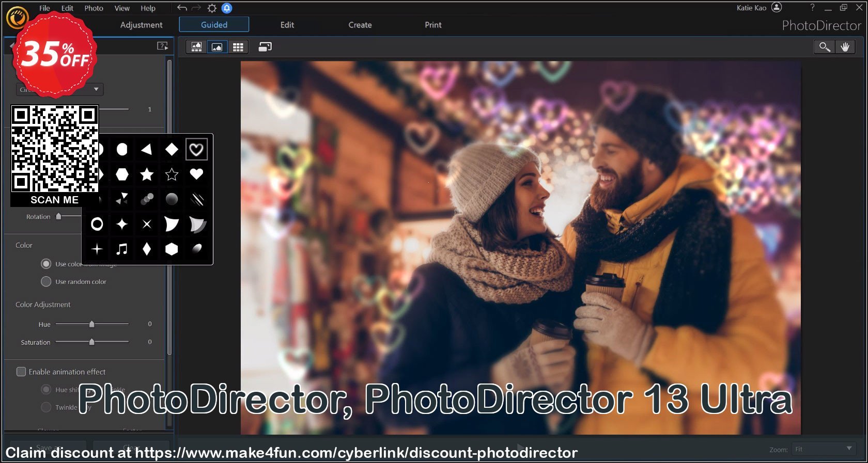
Task: Activate the zoom magnifier tool
Action: (x=825, y=47)
